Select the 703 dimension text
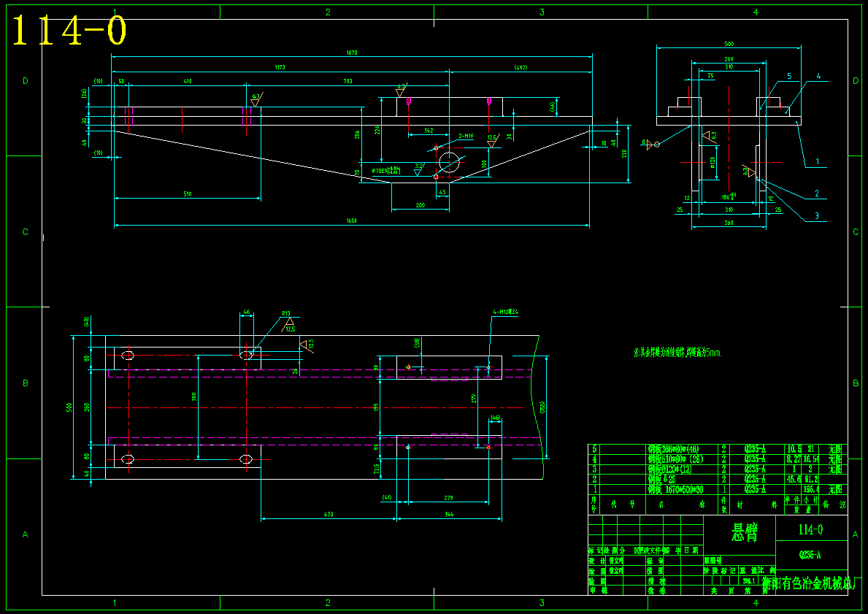 (x=347, y=81)
